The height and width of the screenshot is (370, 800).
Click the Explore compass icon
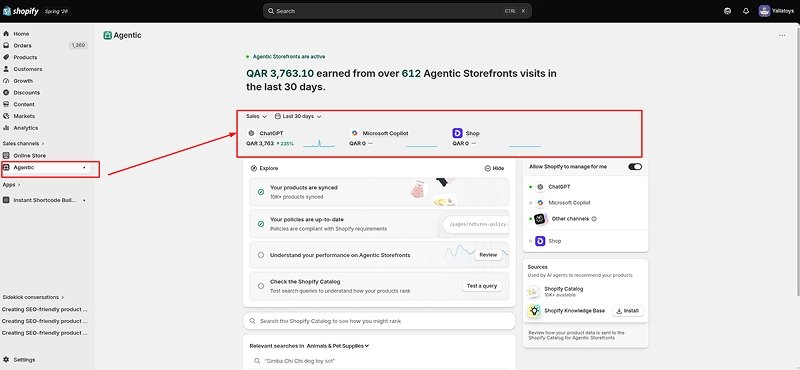click(254, 168)
